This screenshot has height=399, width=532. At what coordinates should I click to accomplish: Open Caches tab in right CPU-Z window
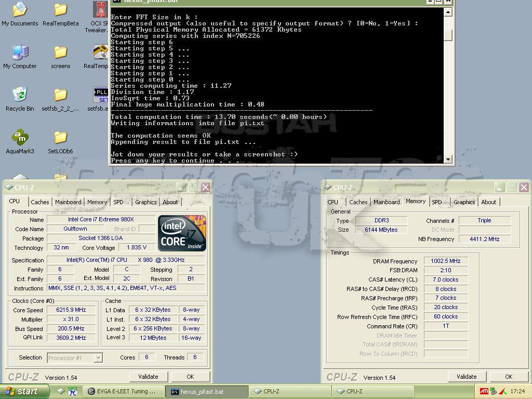(358, 202)
